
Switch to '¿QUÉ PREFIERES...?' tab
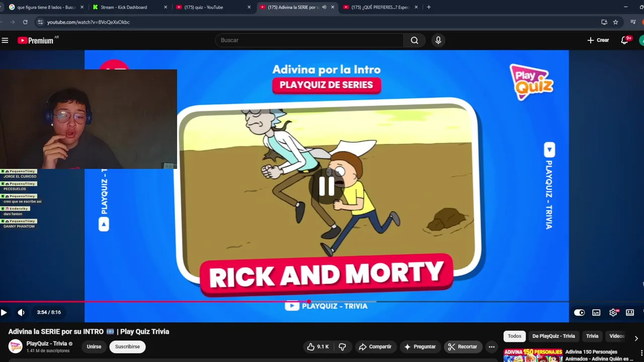coord(381,7)
